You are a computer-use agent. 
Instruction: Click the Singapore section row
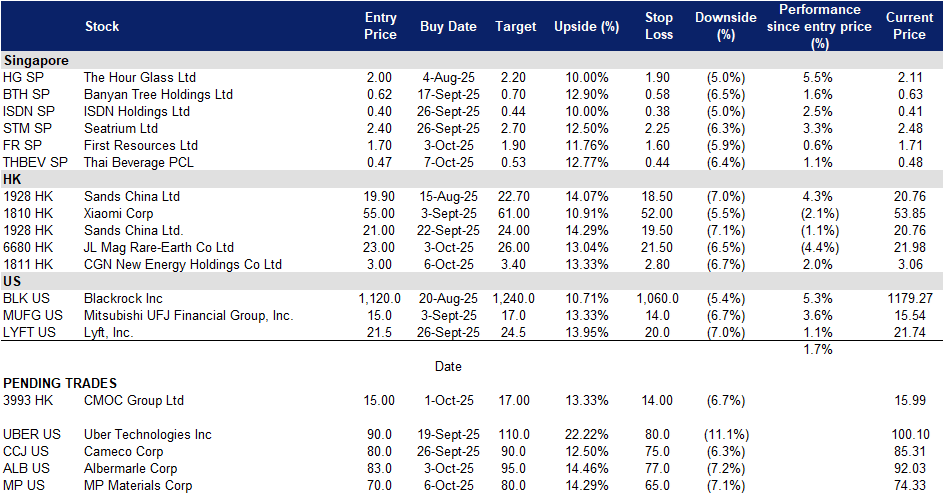click(x=472, y=60)
